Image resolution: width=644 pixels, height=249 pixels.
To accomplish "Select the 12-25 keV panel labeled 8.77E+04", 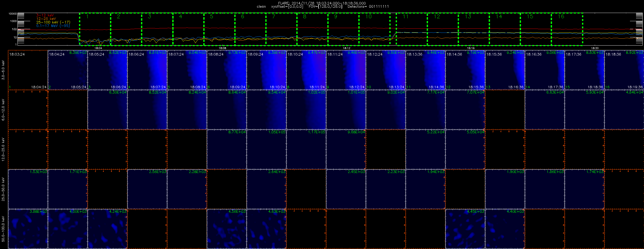I will click(x=227, y=149).
